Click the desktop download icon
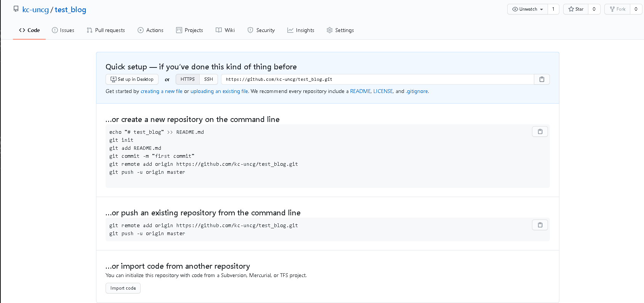 [x=114, y=79]
